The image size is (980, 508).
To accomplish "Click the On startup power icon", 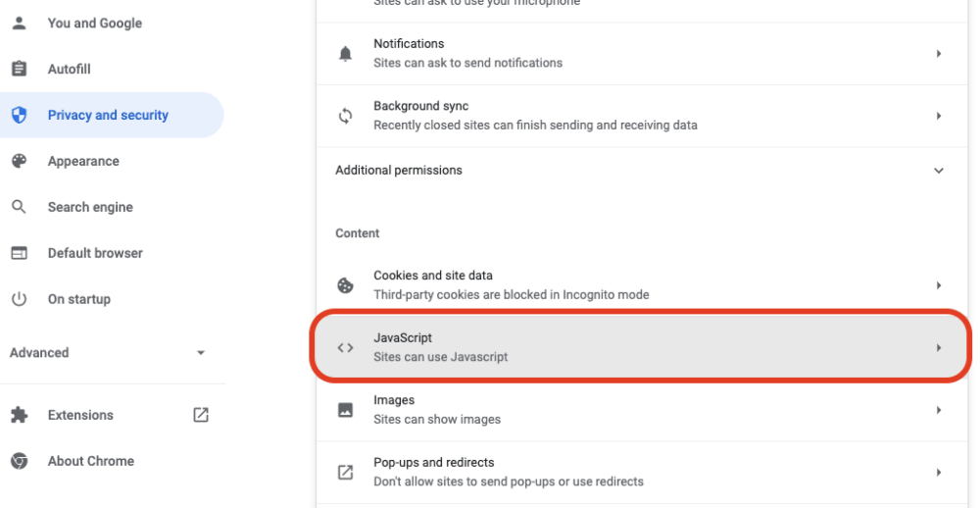I will click(20, 299).
